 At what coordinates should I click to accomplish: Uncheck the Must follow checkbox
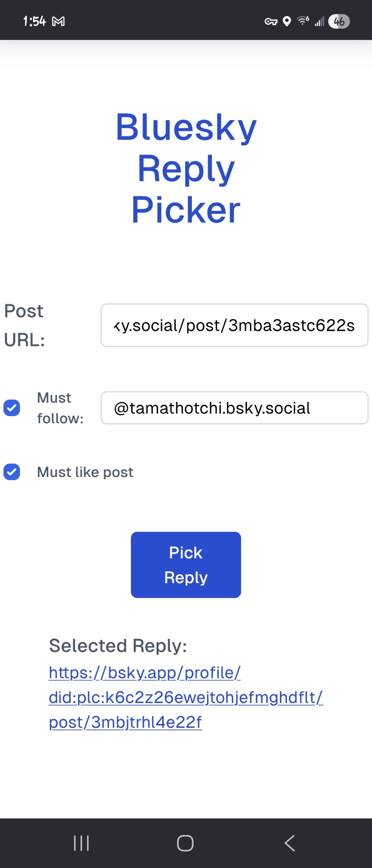(12, 408)
